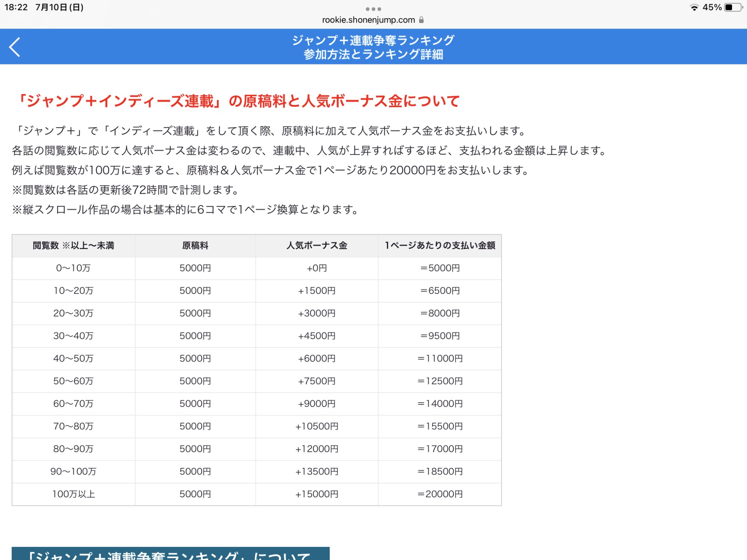The image size is (747, 560).
Task: Tap the +13500円 bonus cell
Action: click(x=317, y=472)
